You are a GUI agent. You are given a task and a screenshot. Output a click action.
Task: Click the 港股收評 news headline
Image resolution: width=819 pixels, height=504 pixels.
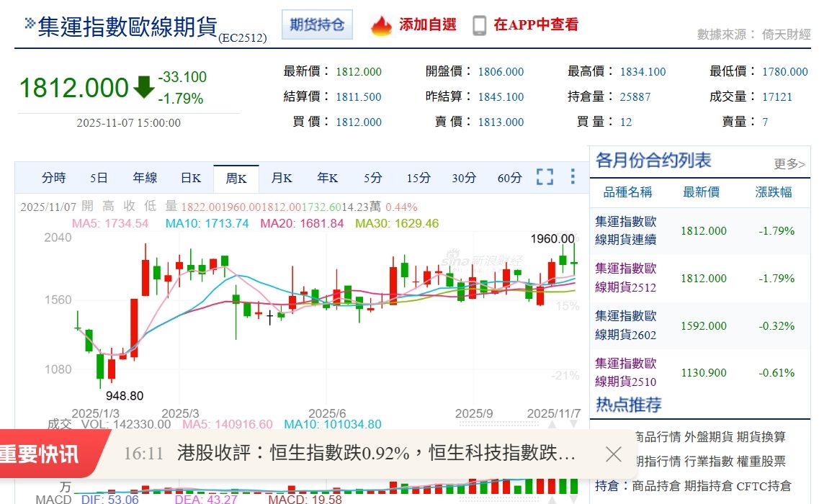point(376,454)
